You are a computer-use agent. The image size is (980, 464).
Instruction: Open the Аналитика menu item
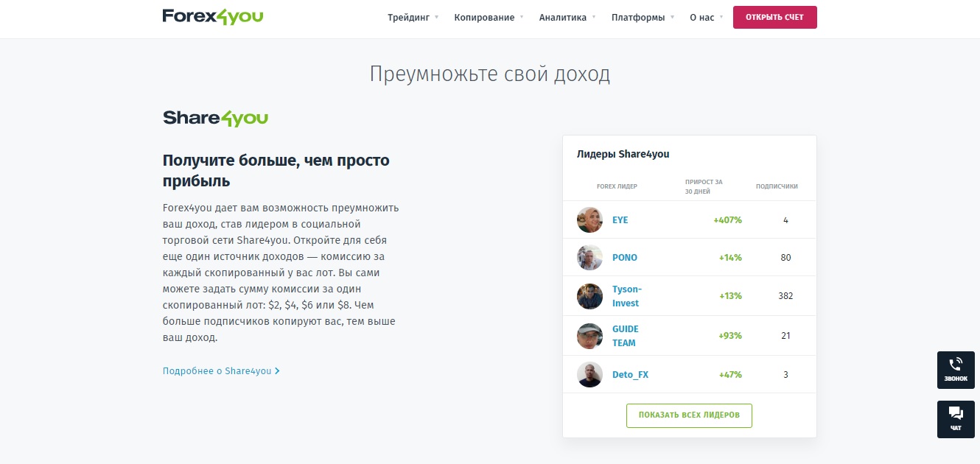click(x=564, y=17)
